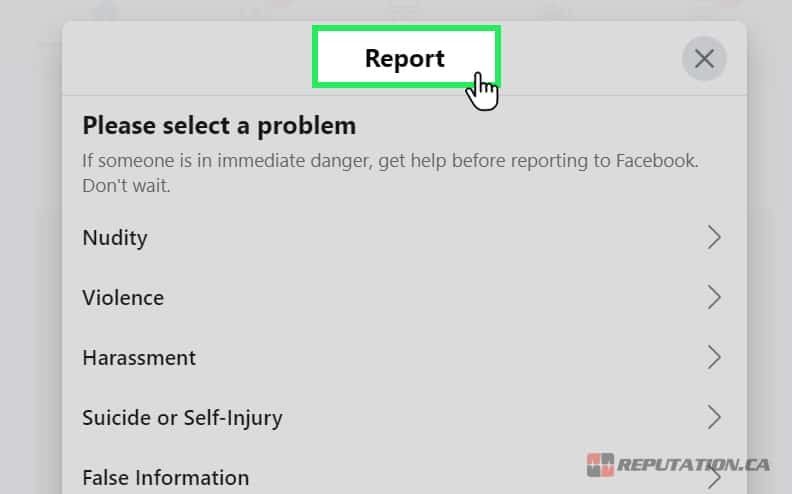
Task: Click the Reputation.ca red logo icon
Action: coord(600,465)
